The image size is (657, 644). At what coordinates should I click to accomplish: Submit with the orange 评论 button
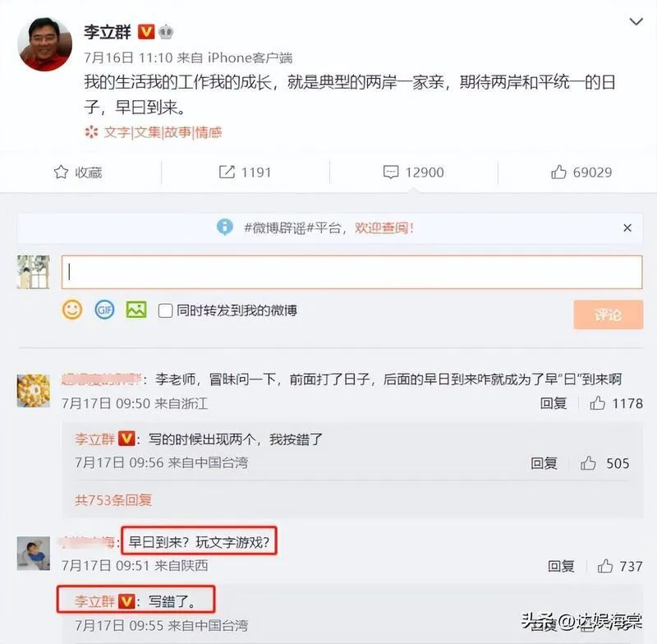pyautogui.click(x=608, y=315)
